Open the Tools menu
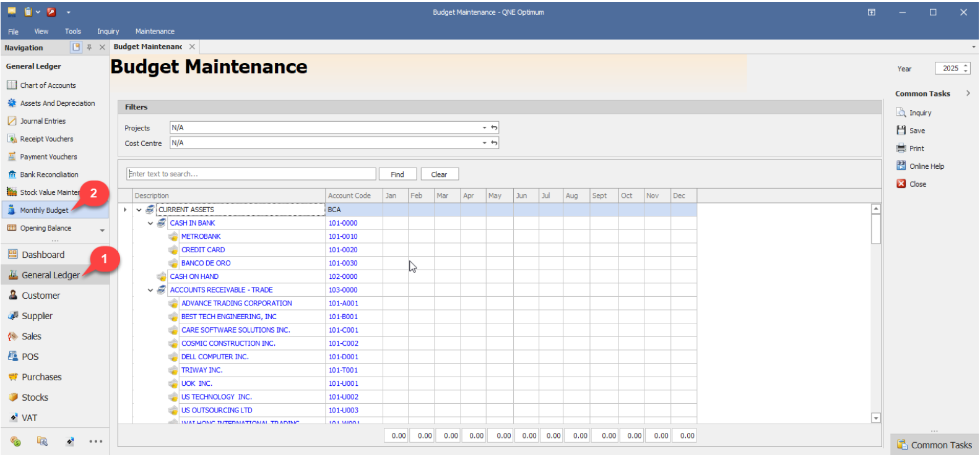This screenshot has height=457, width=980. tap(72, 32)
